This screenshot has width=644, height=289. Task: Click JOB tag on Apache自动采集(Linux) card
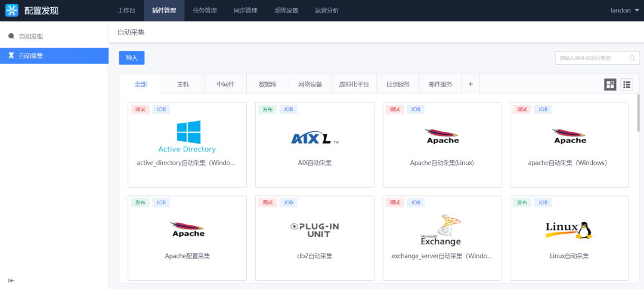(x=416, y=110)
